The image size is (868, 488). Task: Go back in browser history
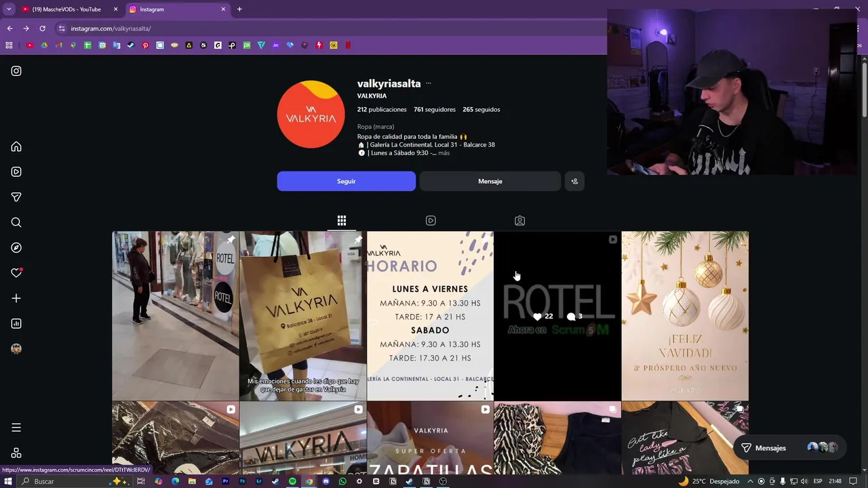point(9,28)
